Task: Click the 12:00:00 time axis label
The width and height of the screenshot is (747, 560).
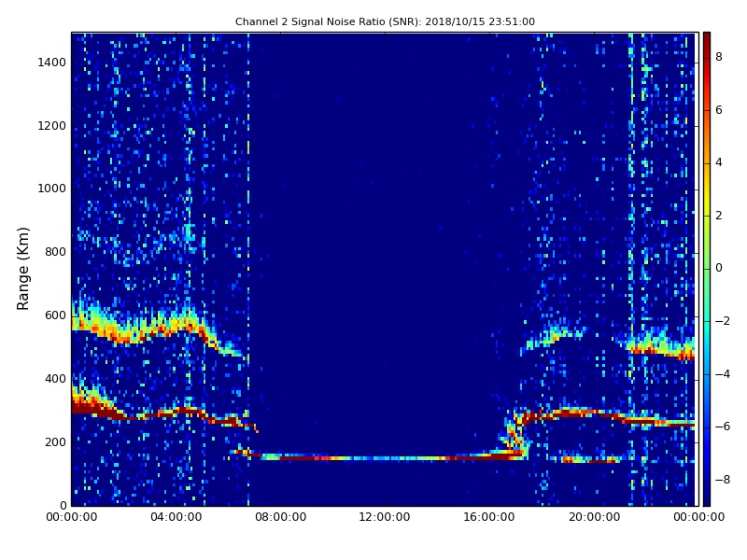Action: [x=385, y=517]
